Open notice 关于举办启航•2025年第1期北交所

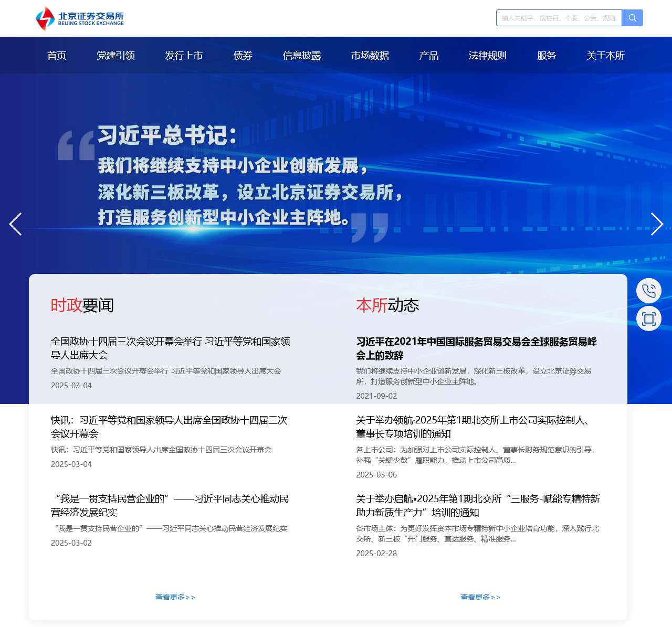(x=478, y=506)
